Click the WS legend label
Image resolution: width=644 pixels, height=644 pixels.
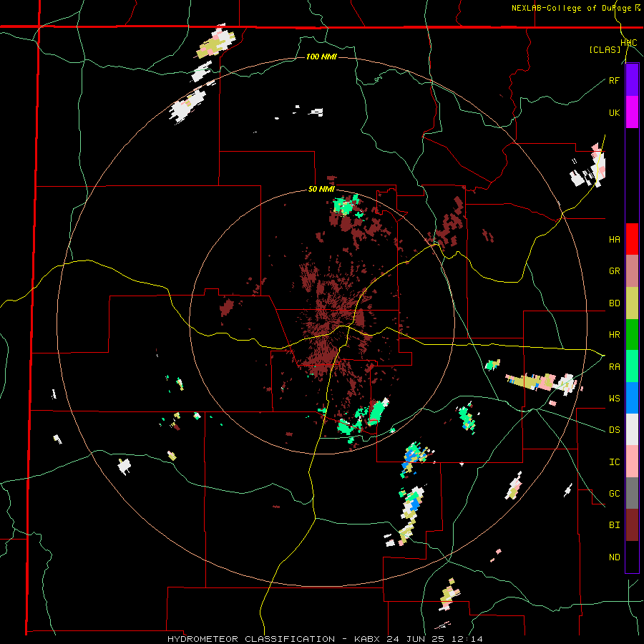tap(614, 399)
